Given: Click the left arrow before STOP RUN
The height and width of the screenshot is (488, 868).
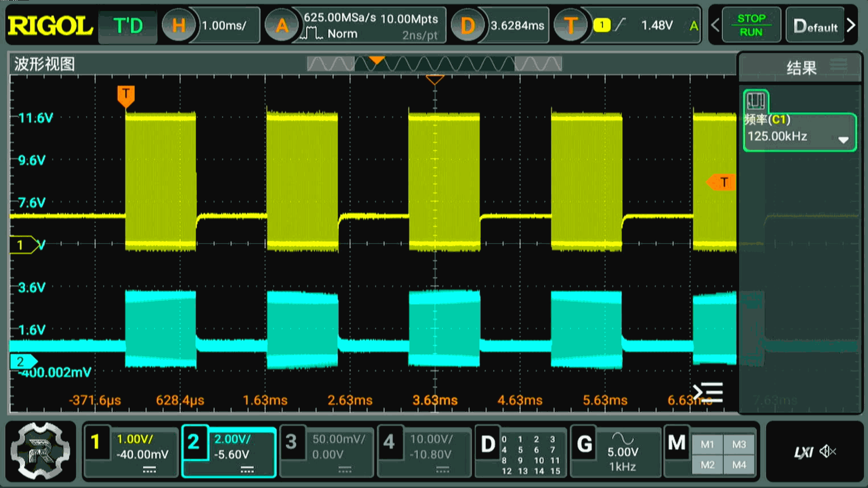Looking at the screenshot, I should click(715, 25).
